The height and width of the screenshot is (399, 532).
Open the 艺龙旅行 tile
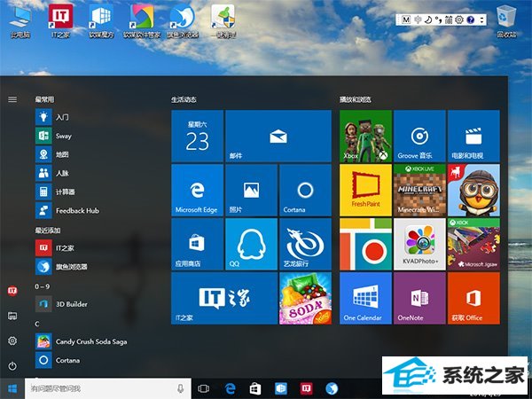(x=305, y=244)
